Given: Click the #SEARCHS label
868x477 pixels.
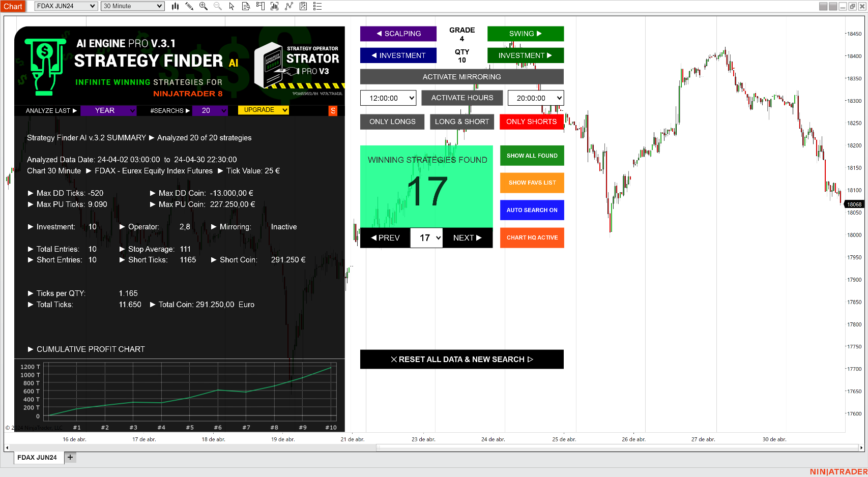Looking at the screenshot, I should (170, 110).
